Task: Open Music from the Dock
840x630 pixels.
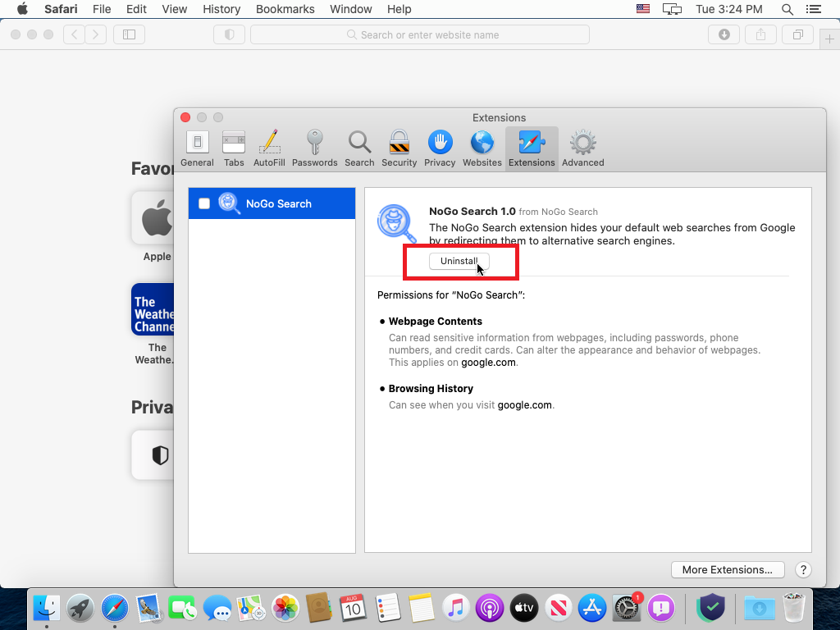Action: (455, 608)
